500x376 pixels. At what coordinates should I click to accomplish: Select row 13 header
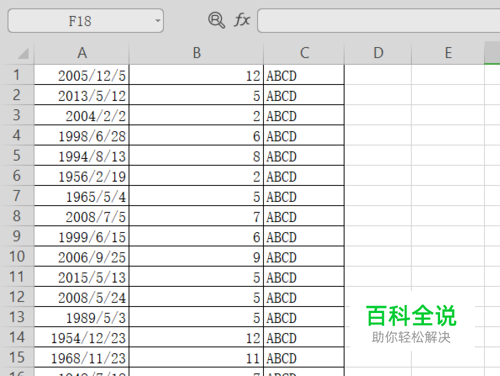click(x=17, y=317)
